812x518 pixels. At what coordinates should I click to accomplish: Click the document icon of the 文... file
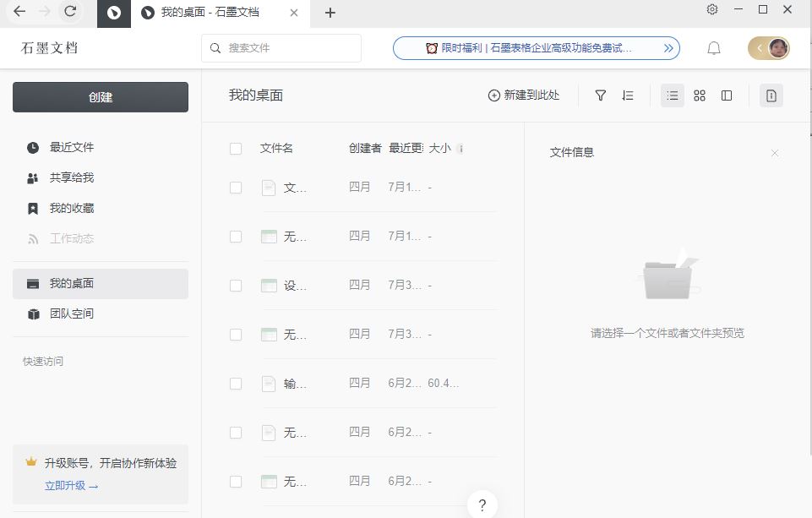[x=269, y=188]
